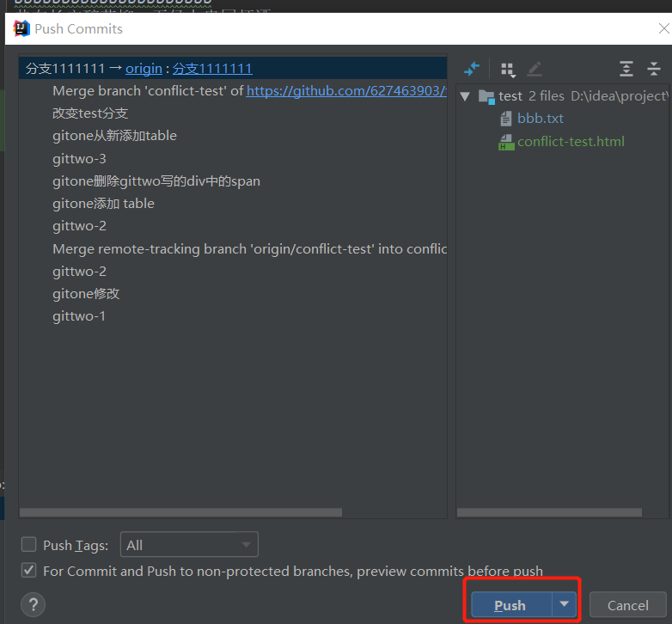
Task: Click the Collapse All icon
Action: [x=654, y=69]
